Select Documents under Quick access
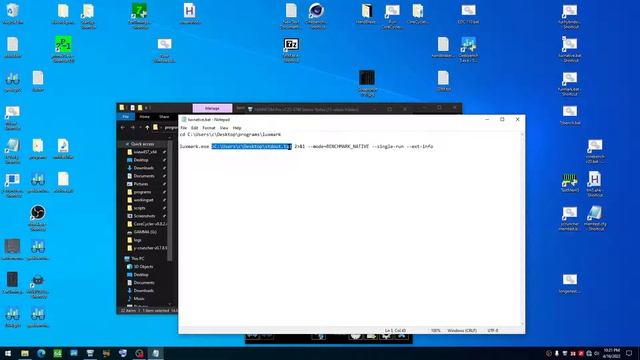This screenshot has height=360, width=640. [144, 176]
